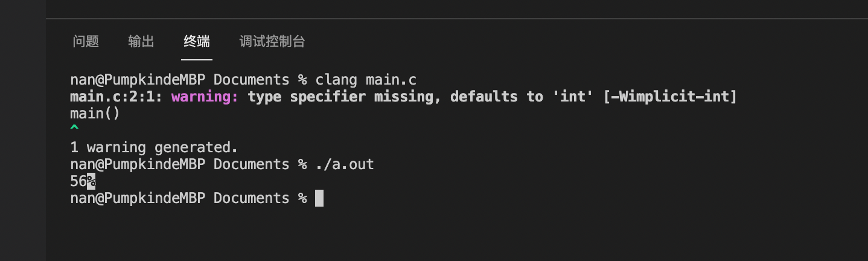Image resolution: width=868 pixels, height=261 pixels.
Task: Click the last prompt's "nan@PumpkindeMBP" text
Action: pyautogui.click(x=138, y=198)
